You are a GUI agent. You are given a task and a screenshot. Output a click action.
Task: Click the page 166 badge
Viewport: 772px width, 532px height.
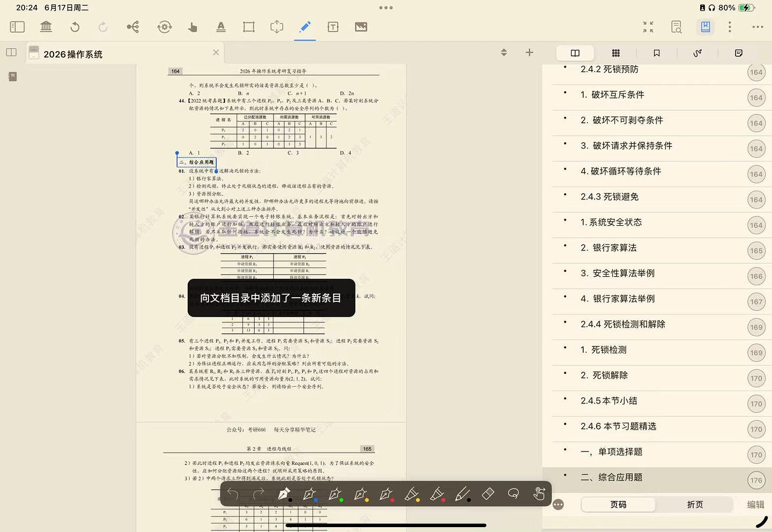coord(756,276)
